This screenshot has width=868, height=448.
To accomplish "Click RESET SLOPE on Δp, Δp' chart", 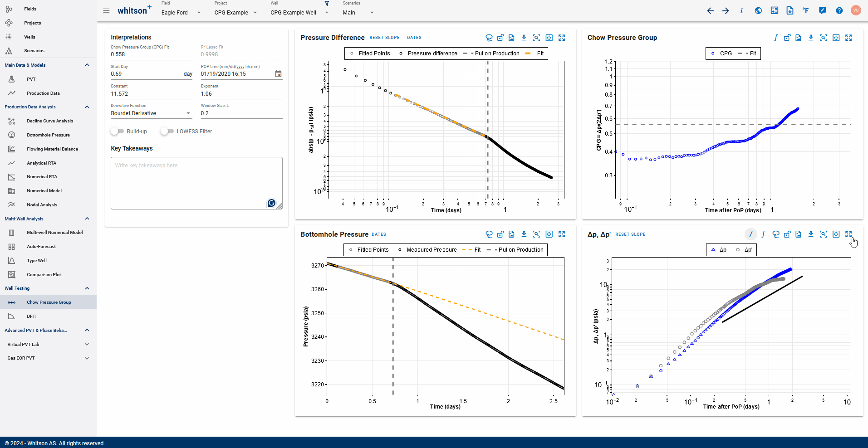I will pyautogui.click(x=630, y=234).
